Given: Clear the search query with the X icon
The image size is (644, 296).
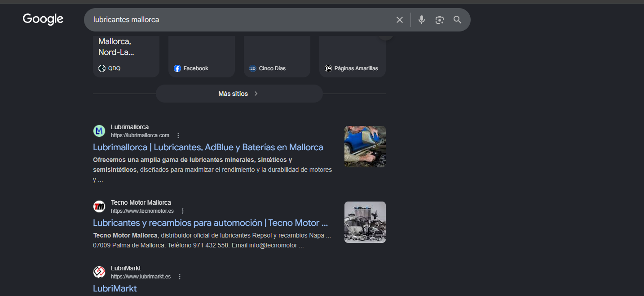Looking at the screenshot, I should click(x=400, y=20).
